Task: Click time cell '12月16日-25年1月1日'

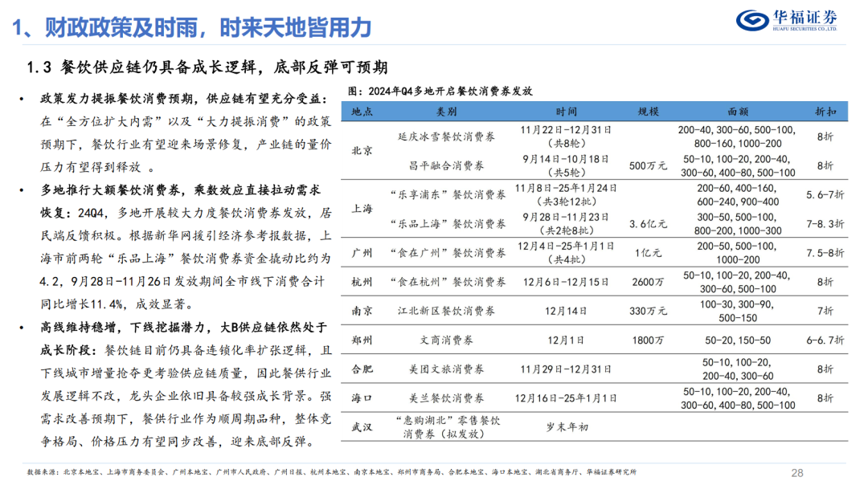Action: pos(566,398)
